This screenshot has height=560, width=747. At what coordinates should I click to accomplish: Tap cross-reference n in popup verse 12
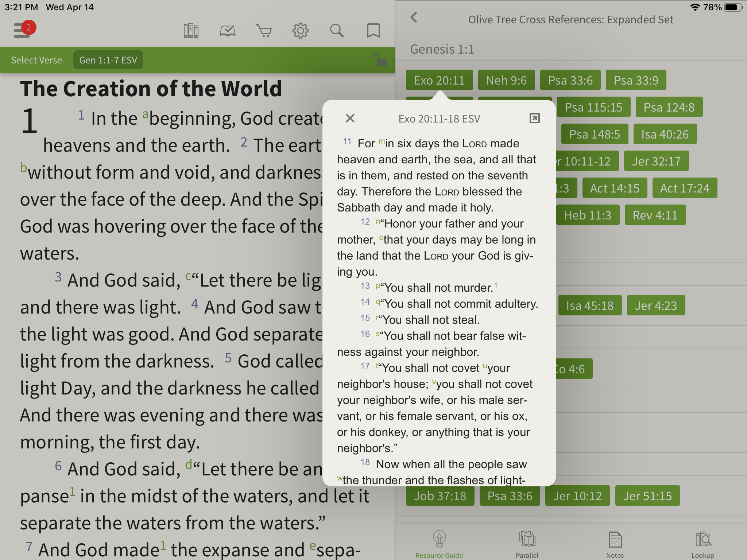coord(378,221)
